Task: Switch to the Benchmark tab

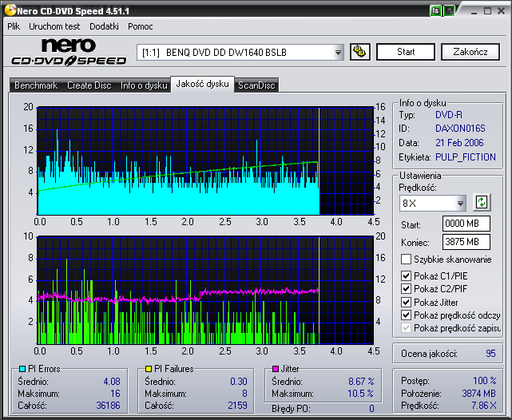Action: pos(36,85)
